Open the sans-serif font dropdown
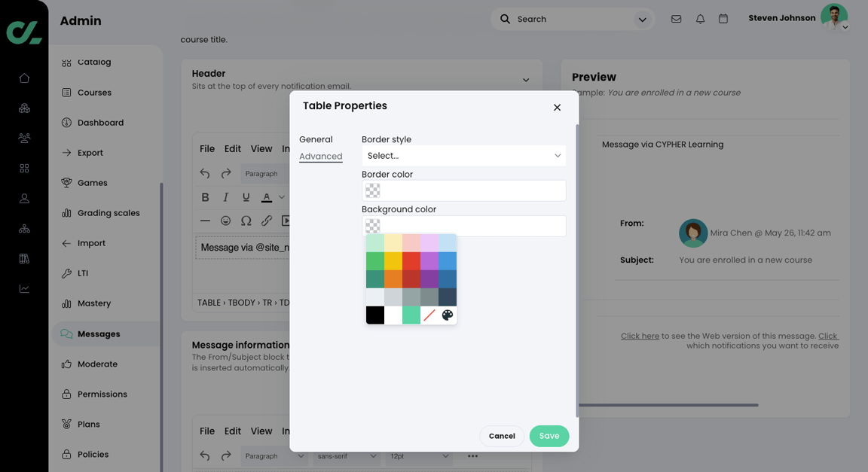This screenshot has height=472, width=868. coord(347,456)
